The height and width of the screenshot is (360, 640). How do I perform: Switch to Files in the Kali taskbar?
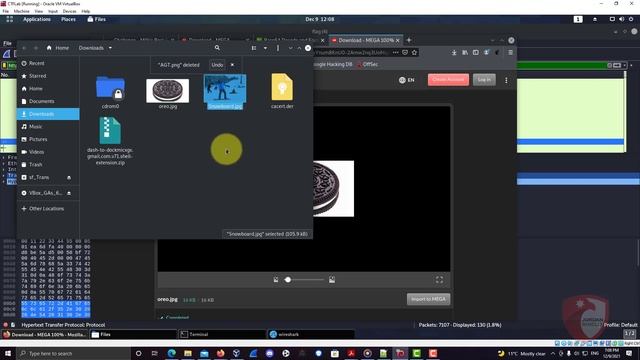click(x=133, y=334)
